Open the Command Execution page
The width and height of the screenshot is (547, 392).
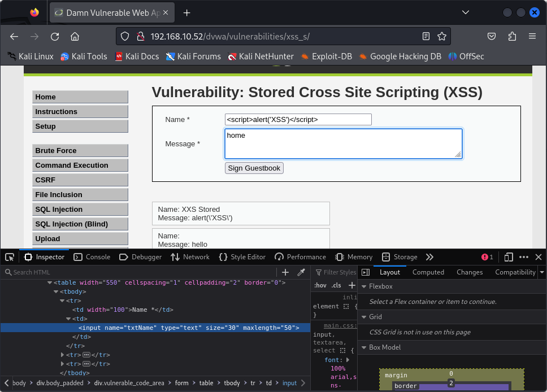(x=80, y=165)
